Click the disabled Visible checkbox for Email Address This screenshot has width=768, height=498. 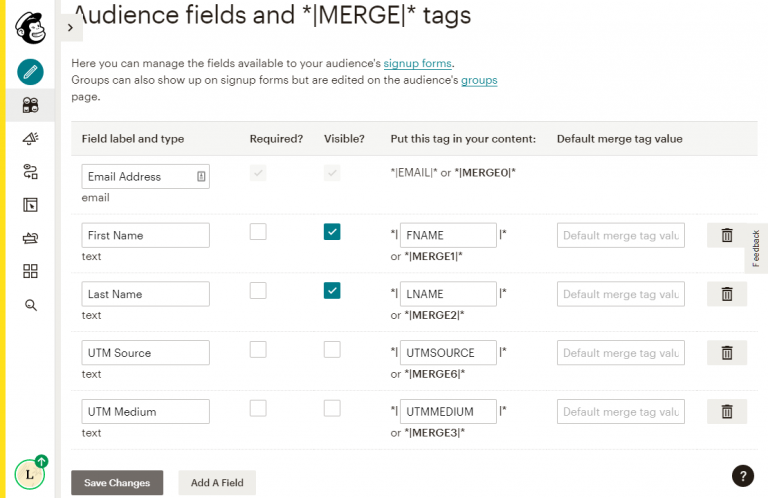(x=332, y=173)
